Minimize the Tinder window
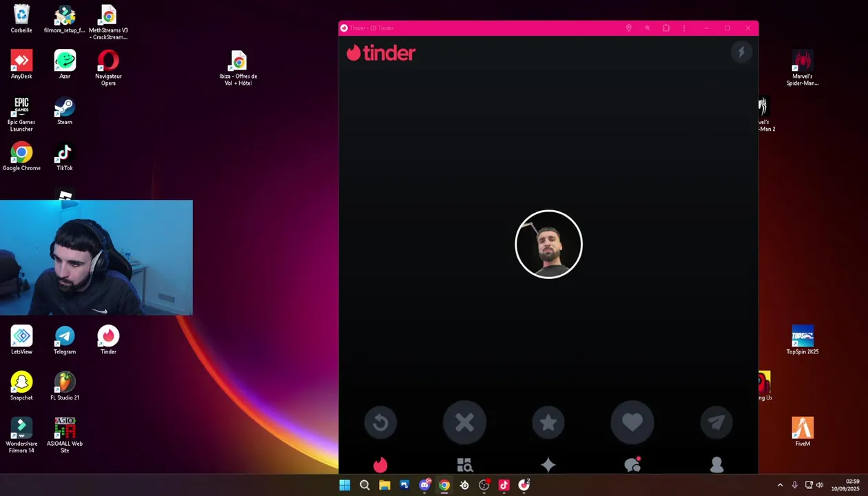The image size is (868, 496). (706, 28)
